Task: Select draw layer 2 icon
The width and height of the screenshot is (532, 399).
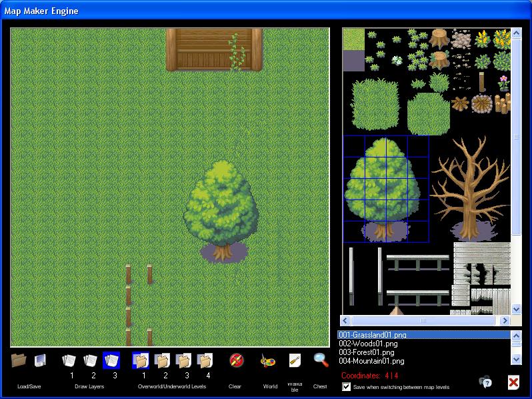Action: click(90, 360)
